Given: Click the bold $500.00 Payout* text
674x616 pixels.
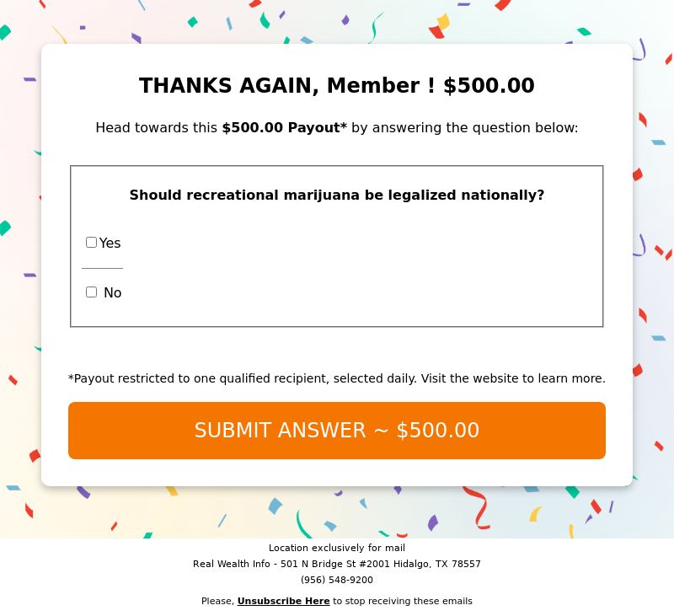Looking at the screenshot, I should [x=284, y=128].
